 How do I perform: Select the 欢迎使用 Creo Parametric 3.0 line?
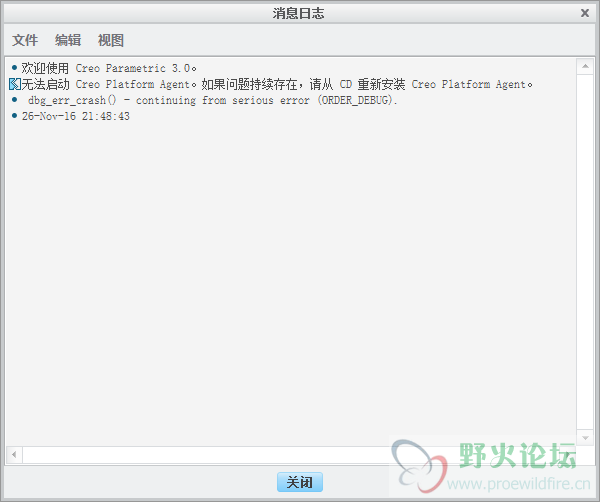coord(109,68)
